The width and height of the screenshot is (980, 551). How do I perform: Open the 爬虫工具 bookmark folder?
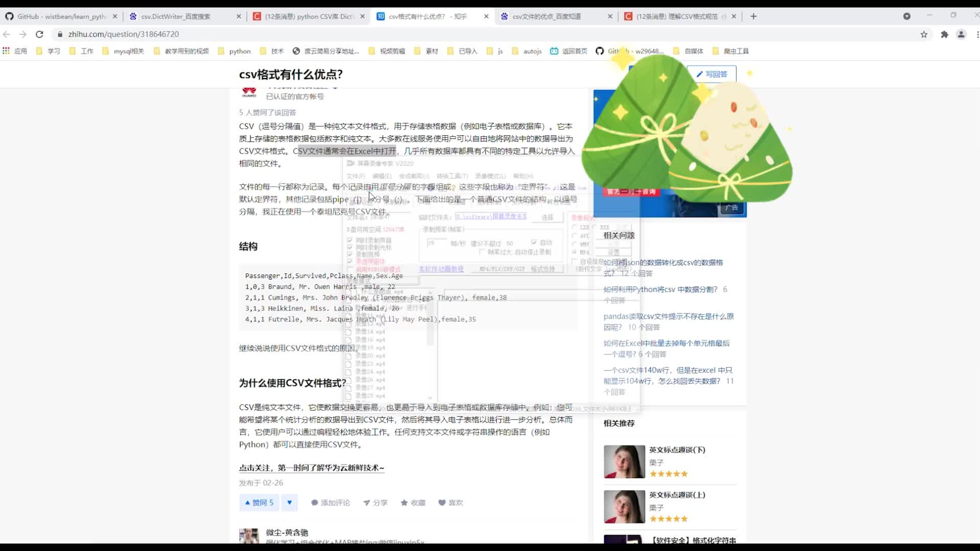pyautogui.click(x=730, y=51)
